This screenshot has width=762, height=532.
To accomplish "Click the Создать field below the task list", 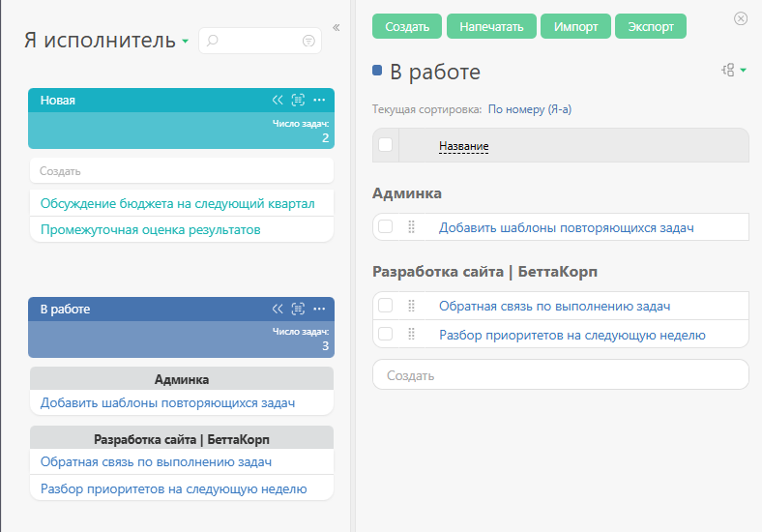I will [x=561, y=375].
